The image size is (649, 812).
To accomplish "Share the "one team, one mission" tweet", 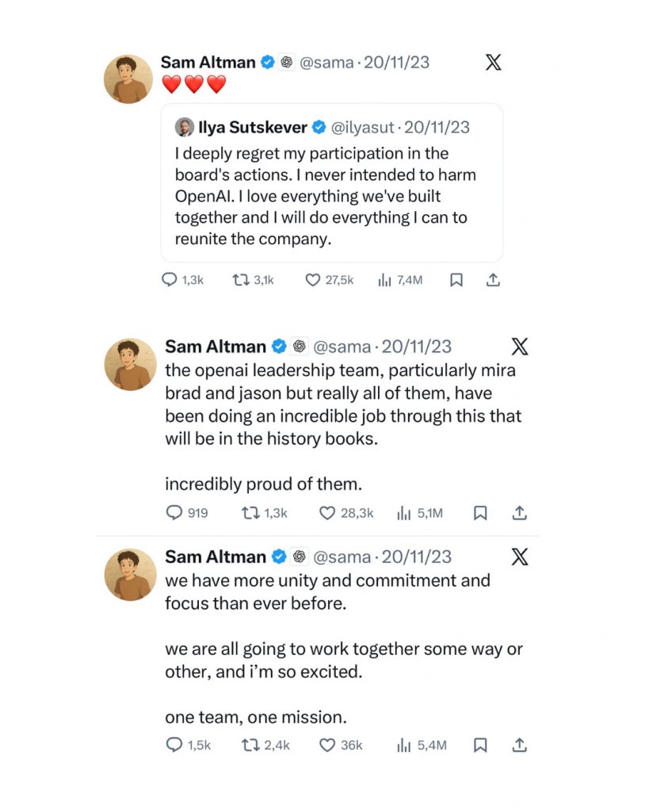I will point(520,745).
